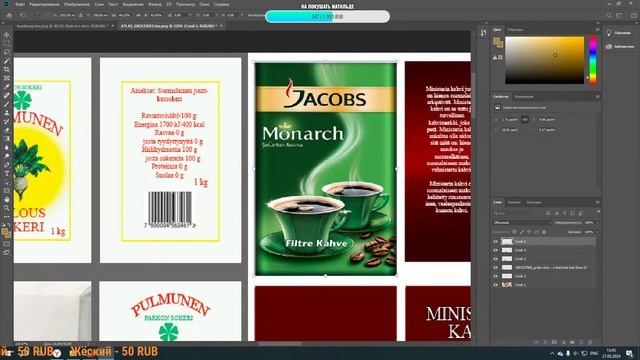Select the Слой 4 layer row

tap(544, 250)
